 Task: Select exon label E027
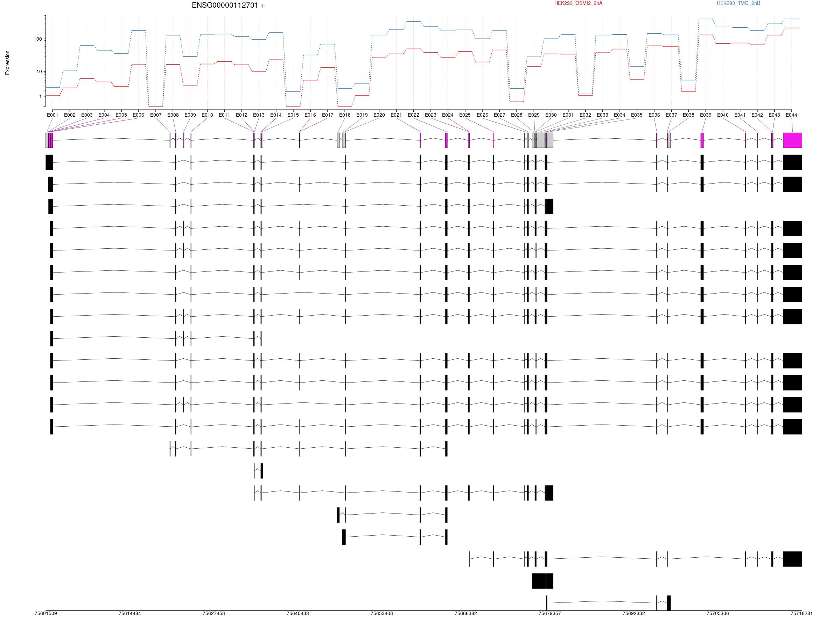tap(499, 115)
